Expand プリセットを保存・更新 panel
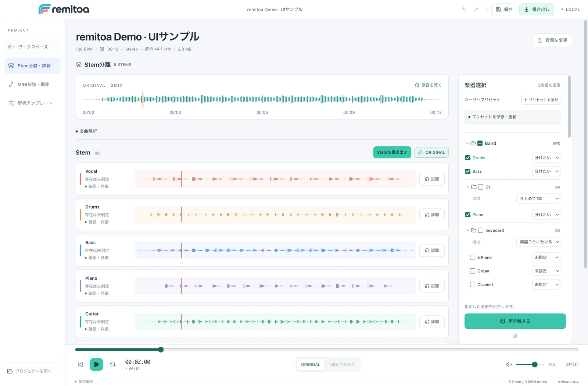This screenshot has width=588, height=386. [x=512, y=117]
